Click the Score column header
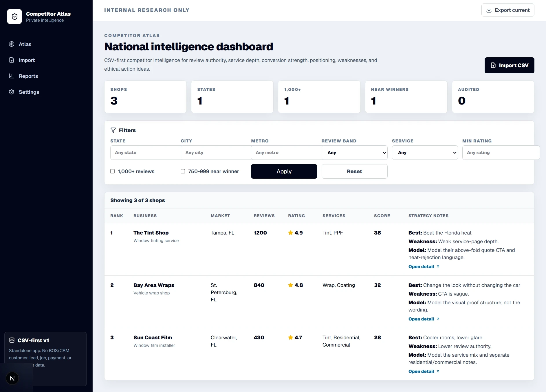 pyautogui.click(x=382, y=216)
